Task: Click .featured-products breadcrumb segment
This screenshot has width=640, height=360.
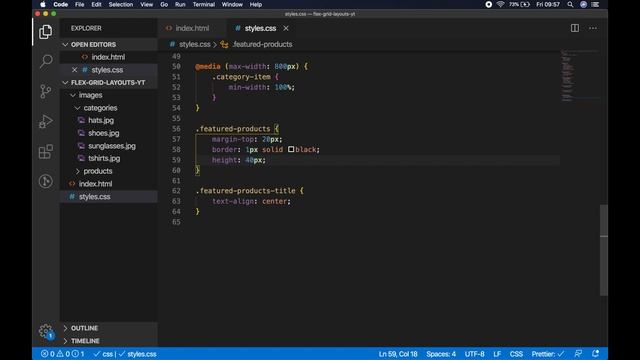Action: pos(262,44)
